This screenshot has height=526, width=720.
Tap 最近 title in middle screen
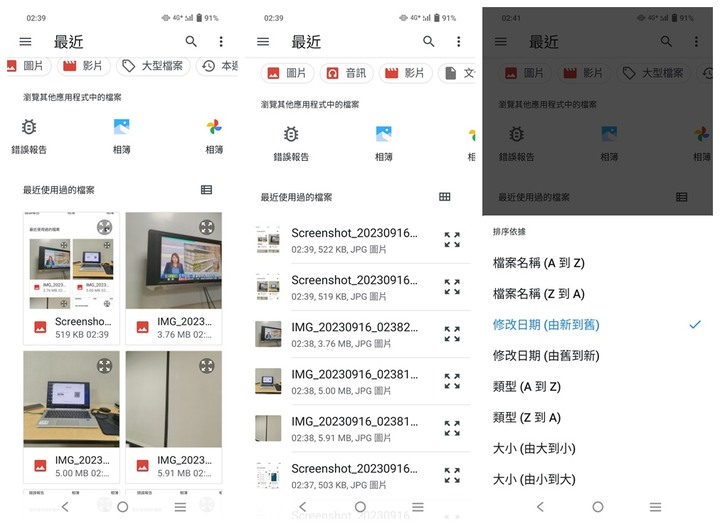(306, 42)
